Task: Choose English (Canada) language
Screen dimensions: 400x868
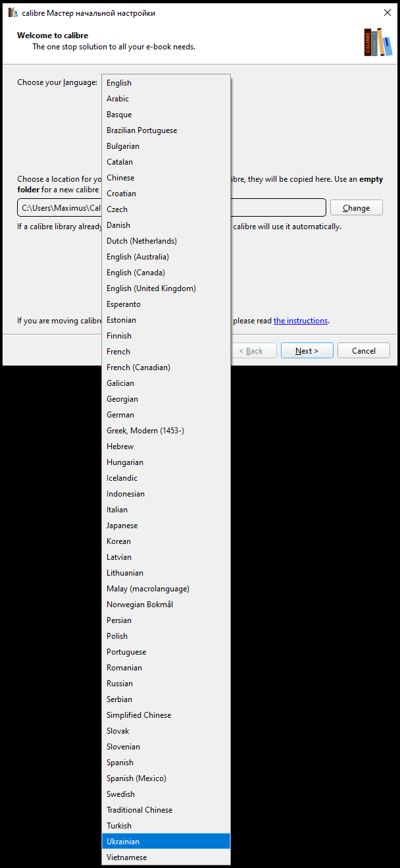Action: pyautogui.click(x=166, y=273)
